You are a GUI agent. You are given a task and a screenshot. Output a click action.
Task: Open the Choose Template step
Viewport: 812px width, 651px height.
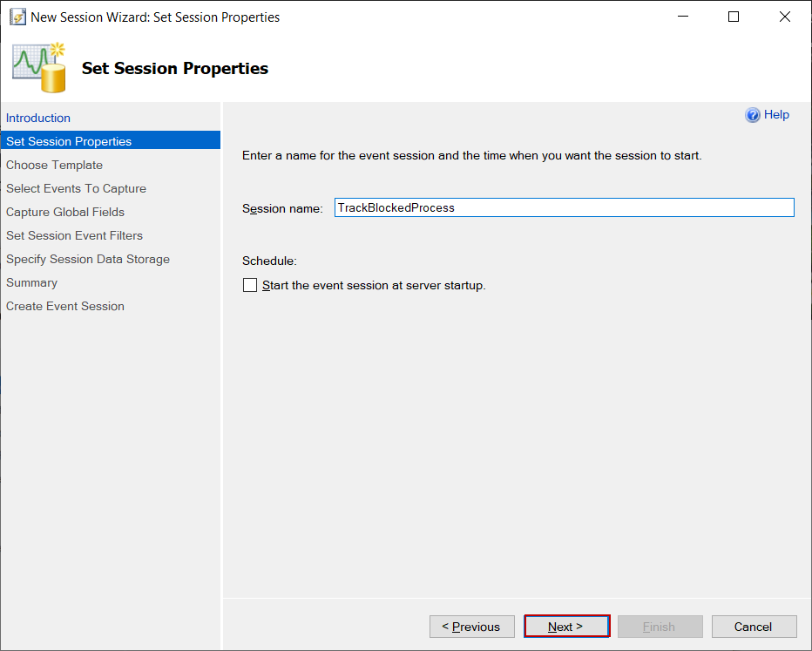tap(54, 165)
